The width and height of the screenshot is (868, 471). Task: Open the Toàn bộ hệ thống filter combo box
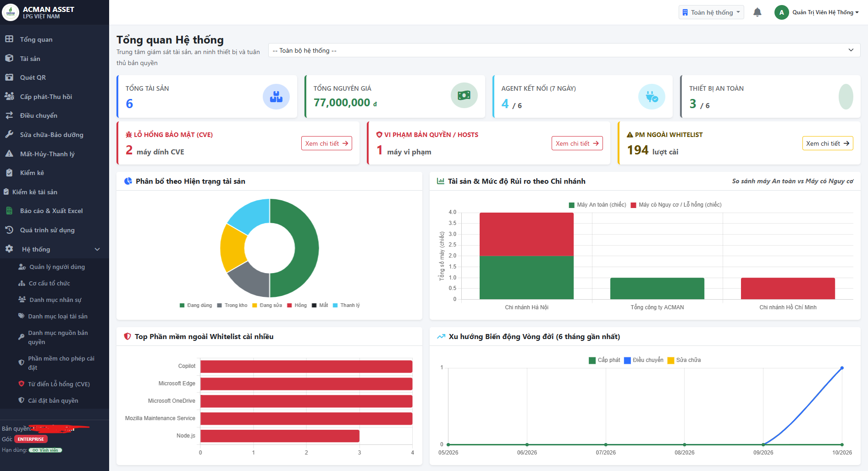564,50
